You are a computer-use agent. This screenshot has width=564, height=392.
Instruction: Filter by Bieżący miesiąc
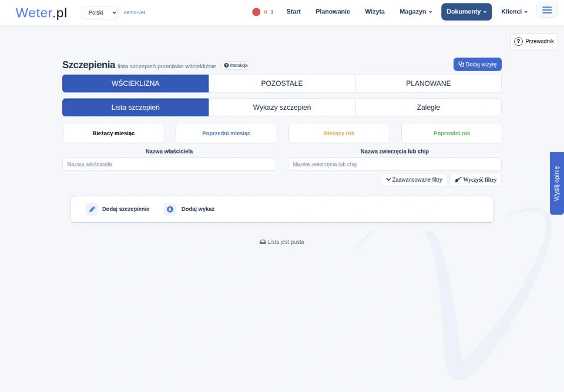[x=113, y=133]
